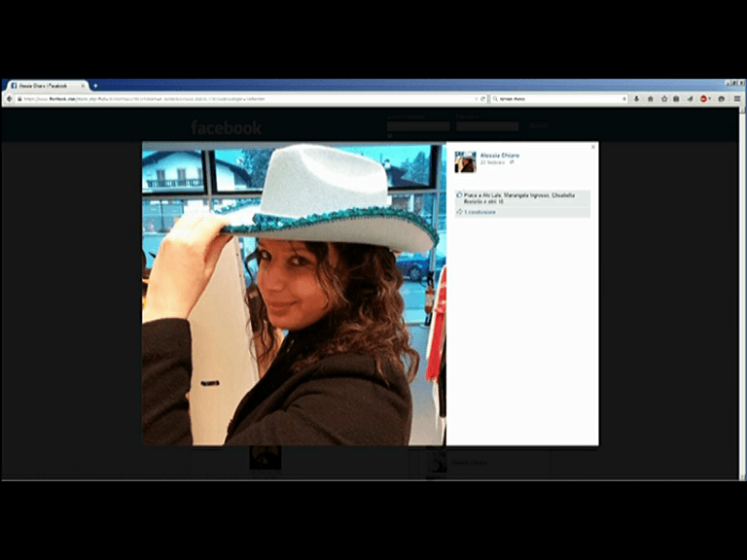This screenshot has width=747, height=560.
Task: Open Mariangela Ingrosso in the likes line
Action: (526, 195)
